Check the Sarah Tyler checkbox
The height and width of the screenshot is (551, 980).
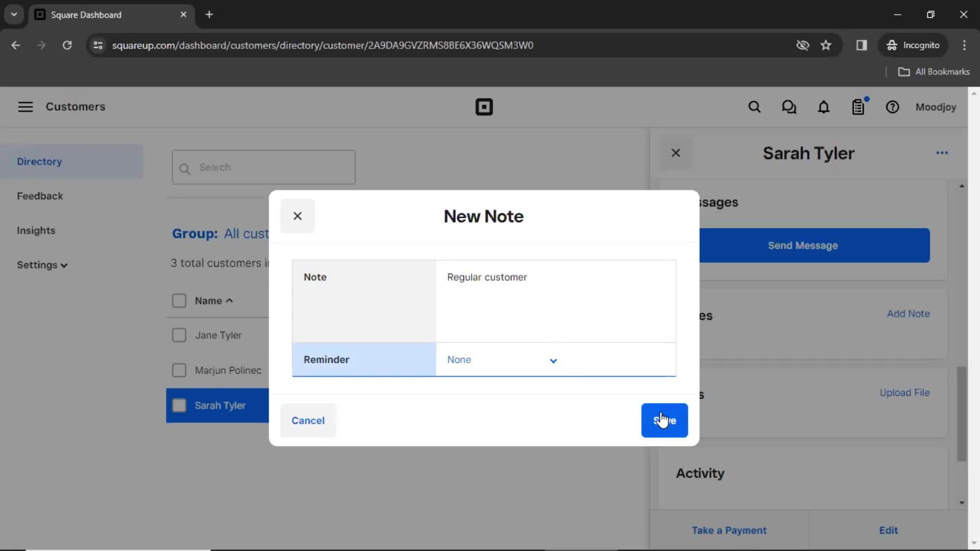click(179, 406)
